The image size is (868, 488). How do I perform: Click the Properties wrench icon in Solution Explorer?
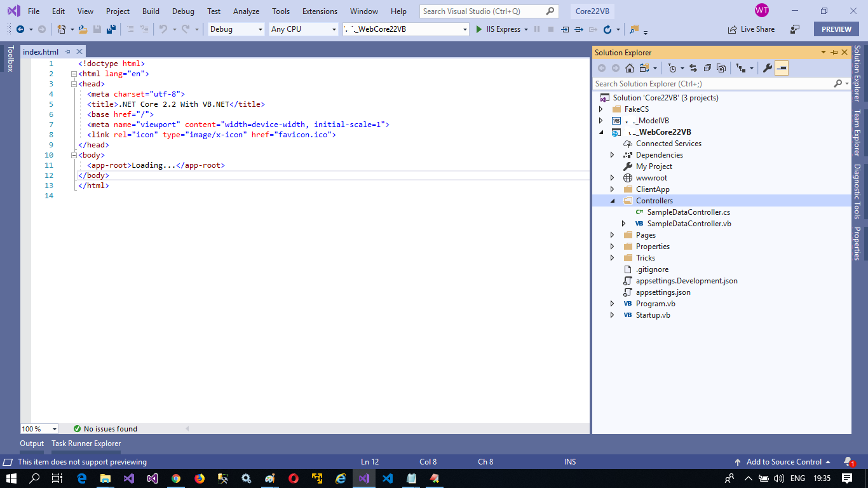tap(768, 68)
